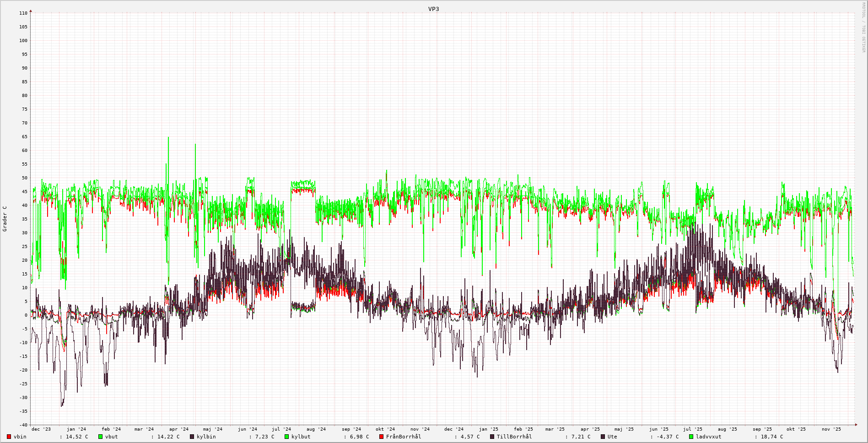Click the dark kylbin legend swatch
The height and width of the screenshot is (443, 868).
pos(192,437)
